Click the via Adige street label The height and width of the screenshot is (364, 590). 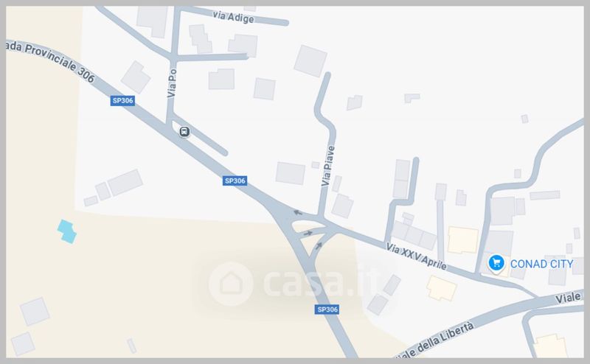233,17
